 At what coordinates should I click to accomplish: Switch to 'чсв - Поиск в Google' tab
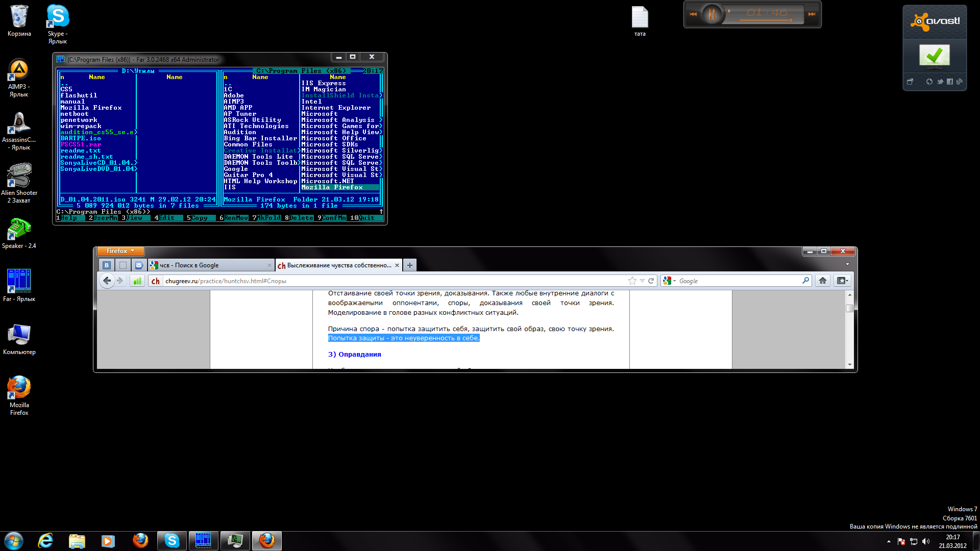click(x=211, y=265)
